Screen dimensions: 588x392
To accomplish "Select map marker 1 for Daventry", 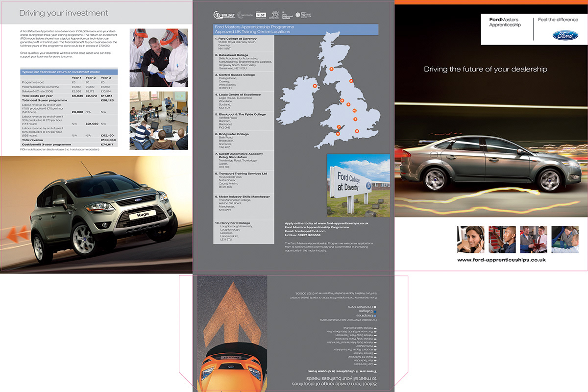I will (x=355, y=119).
